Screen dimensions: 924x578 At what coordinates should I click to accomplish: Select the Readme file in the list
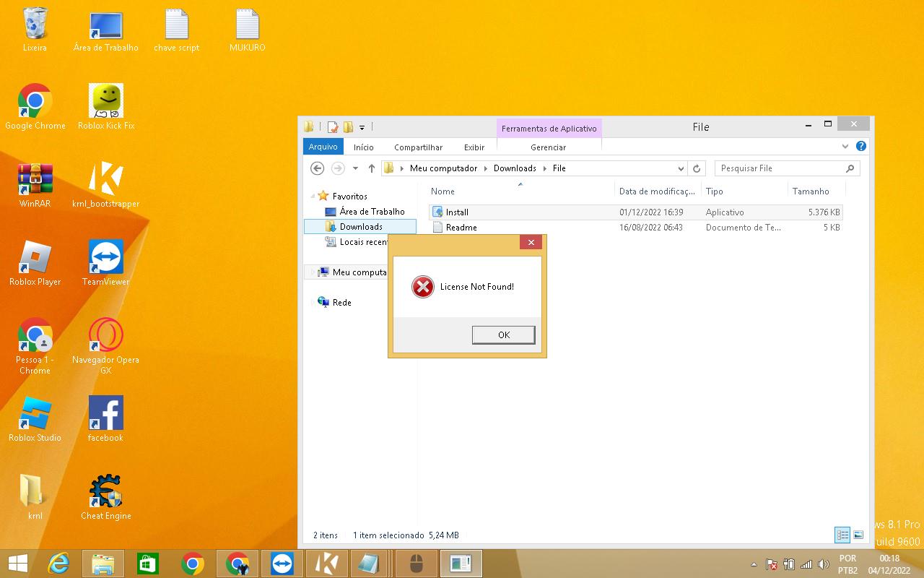click(x=461, y=228)
